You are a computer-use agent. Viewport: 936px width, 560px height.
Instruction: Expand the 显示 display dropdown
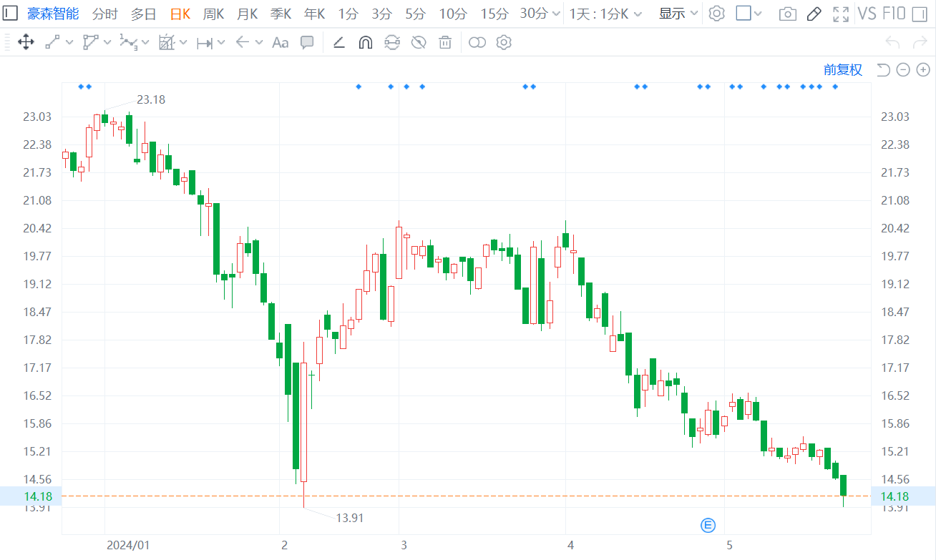[x=678, y=13]
